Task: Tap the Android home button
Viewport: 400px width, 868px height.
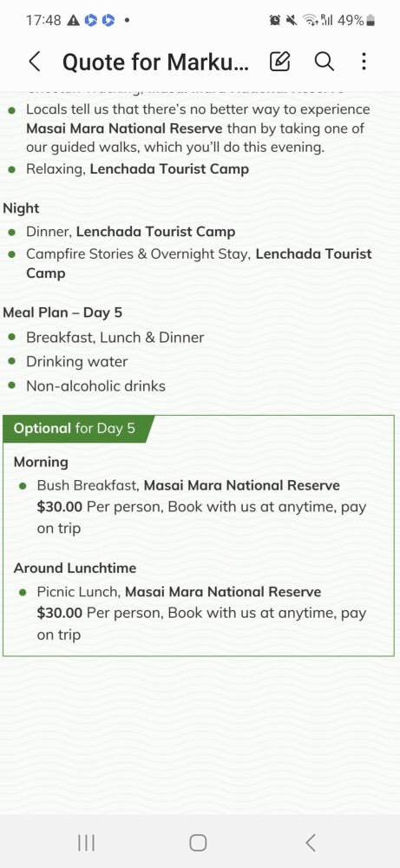Action: 198,843
